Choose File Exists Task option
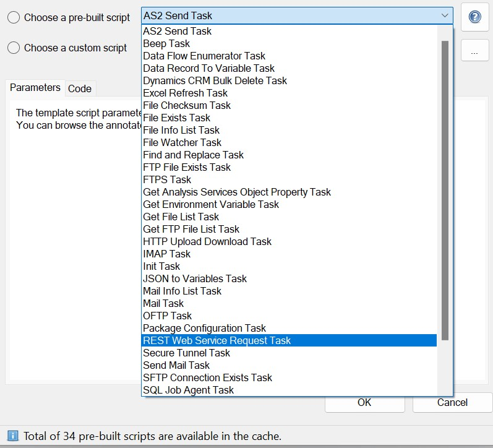 [x=289, y=118]
